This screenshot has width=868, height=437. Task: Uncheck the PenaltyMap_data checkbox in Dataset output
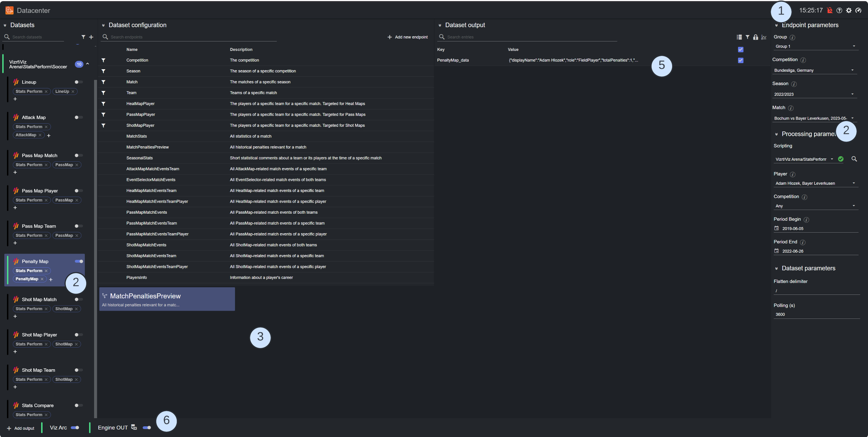point(740,60)
